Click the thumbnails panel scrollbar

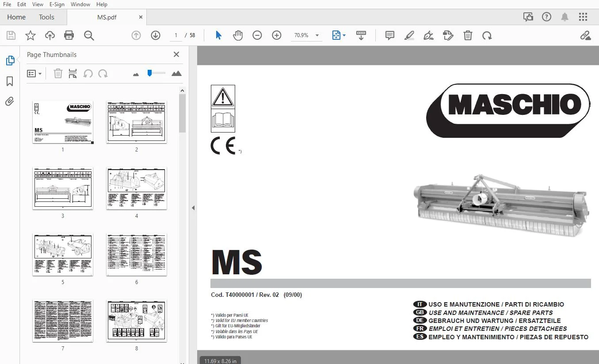[182, 114]
